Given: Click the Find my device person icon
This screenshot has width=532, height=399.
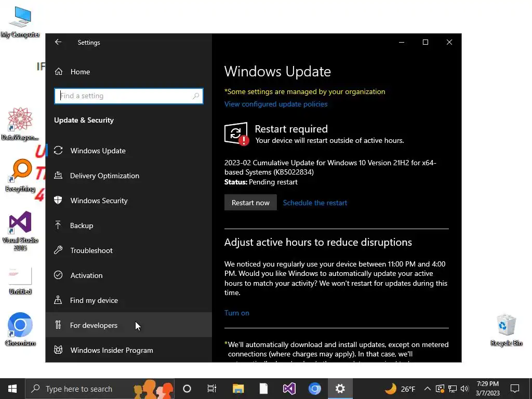Looking at the screenshot, I should click(58, 300).
